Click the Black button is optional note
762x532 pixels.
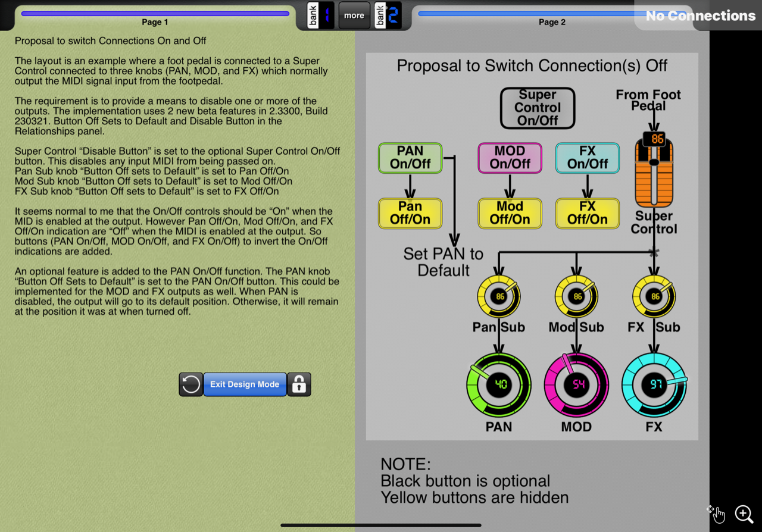pos(466,481)
